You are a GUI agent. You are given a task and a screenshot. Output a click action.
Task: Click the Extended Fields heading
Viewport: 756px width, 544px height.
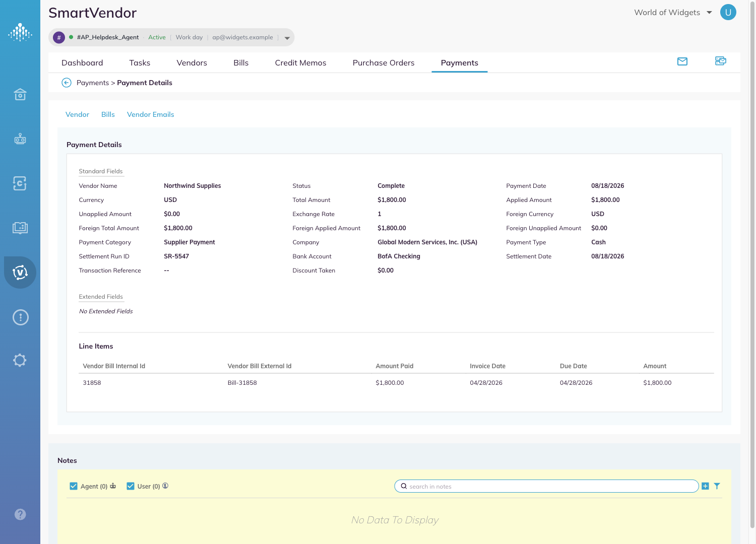(x=101, y=297)
